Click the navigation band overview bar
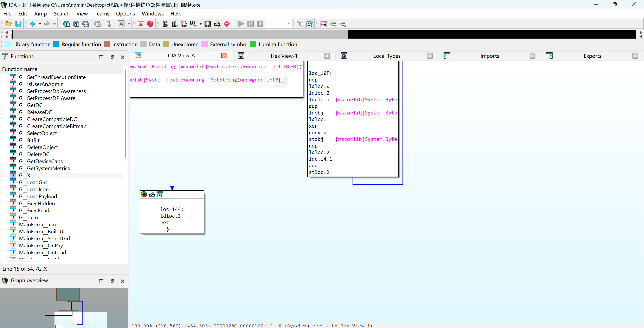Screen dimensions: 644x328 [x=323, y=34]
